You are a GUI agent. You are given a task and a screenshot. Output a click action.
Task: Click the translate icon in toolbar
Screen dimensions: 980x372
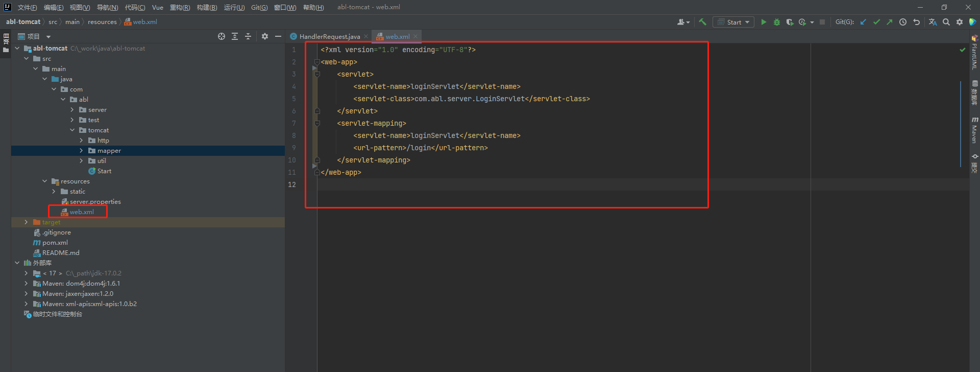933,22
